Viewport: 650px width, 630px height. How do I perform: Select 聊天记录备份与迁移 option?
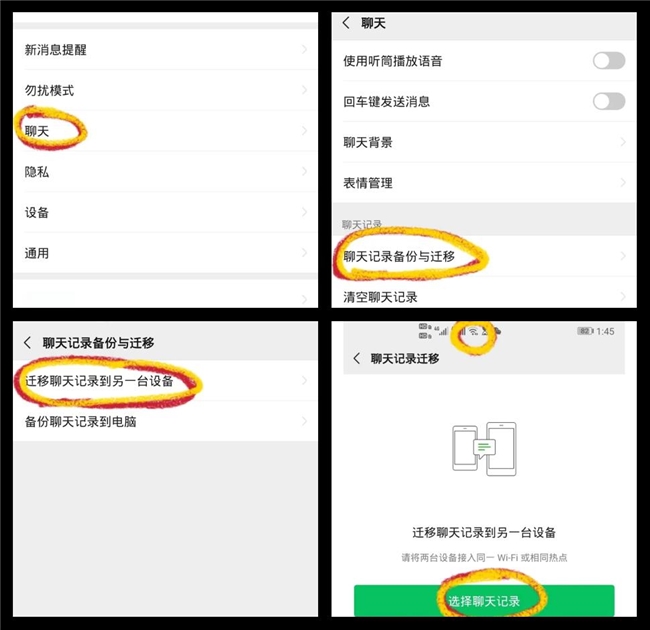click(484, 256)
